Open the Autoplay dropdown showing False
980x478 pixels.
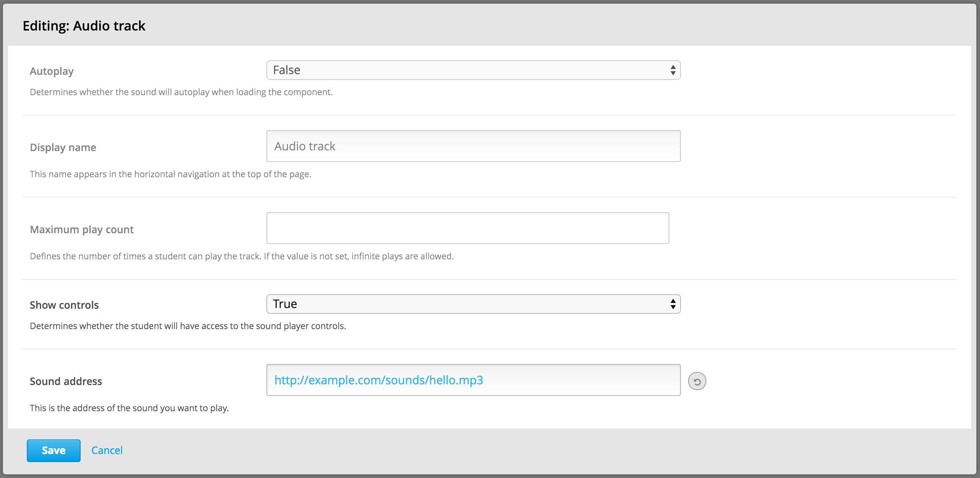(473, 70)
